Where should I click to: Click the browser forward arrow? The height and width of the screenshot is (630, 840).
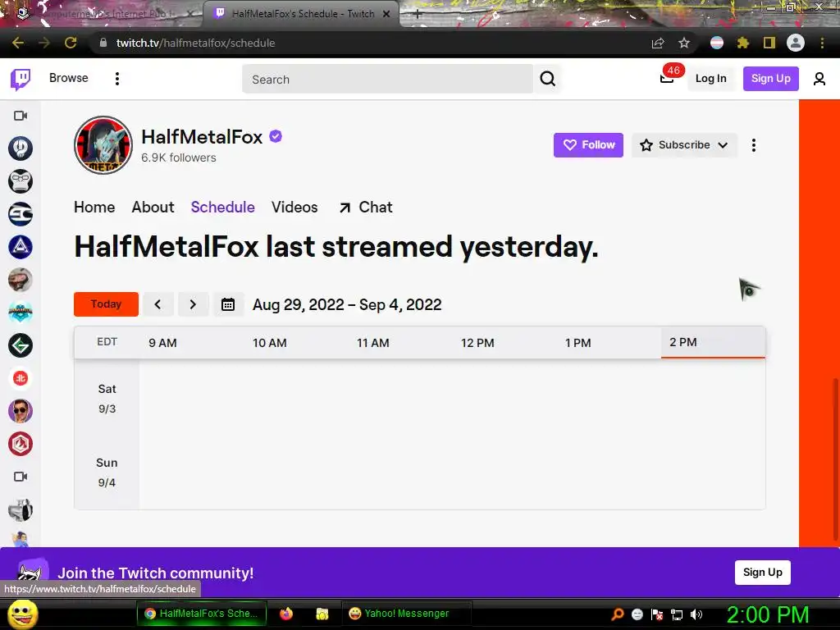(x=44, y=43)
